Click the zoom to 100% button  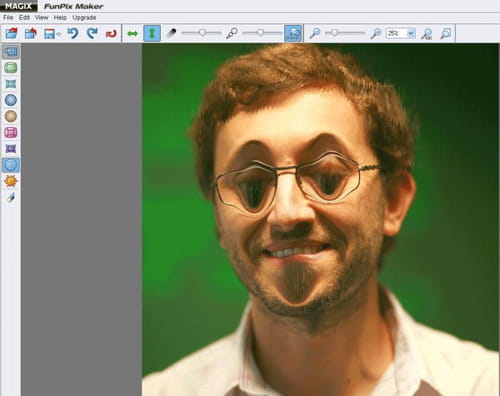coord(427,33)
